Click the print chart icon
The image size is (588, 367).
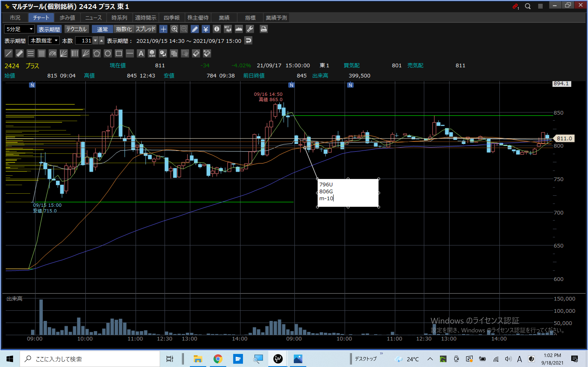coord(264,29)
